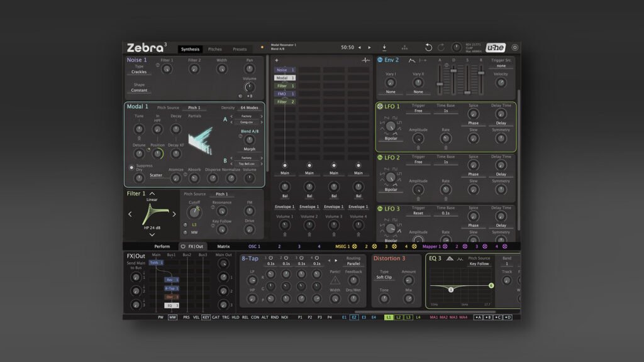Click the Panic! warning triangle in 8-Tap

point(335,281)
